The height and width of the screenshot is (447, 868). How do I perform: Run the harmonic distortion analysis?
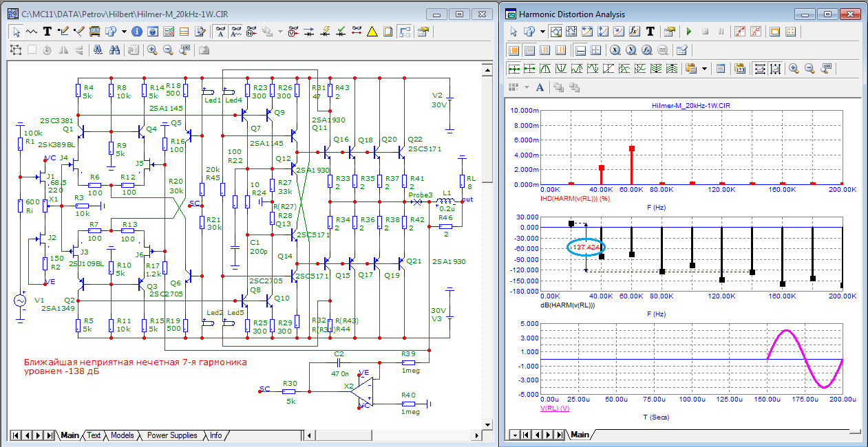click(689, 32)
